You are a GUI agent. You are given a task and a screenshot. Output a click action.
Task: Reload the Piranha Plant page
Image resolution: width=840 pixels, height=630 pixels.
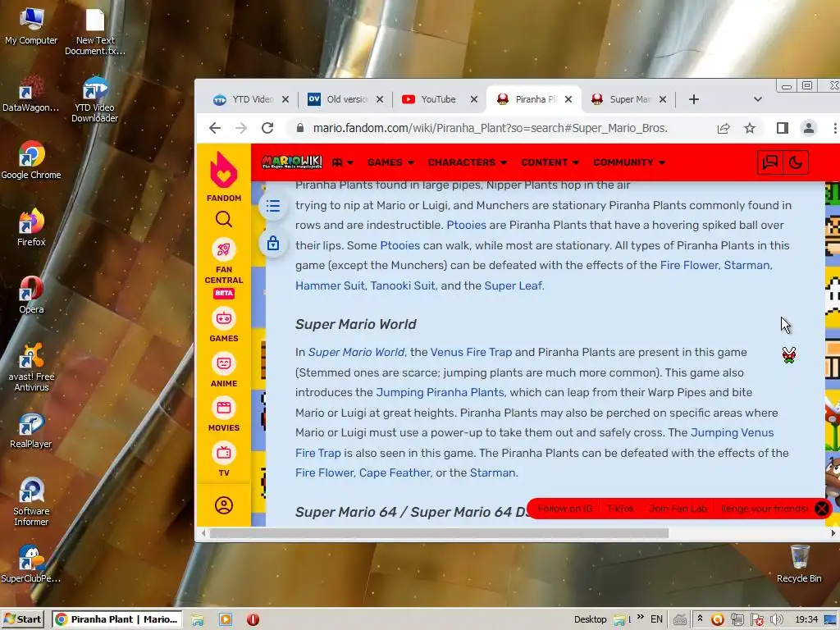pyautogui.click(x=267, y=128)
